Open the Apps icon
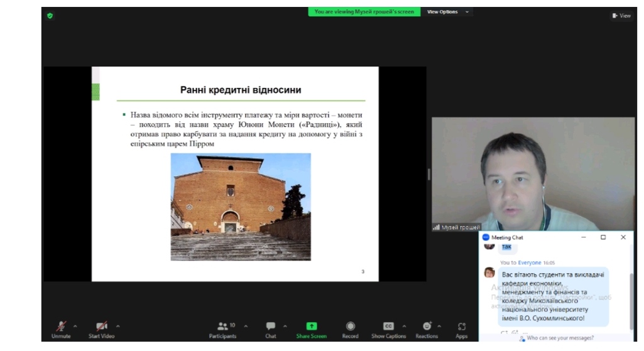Viewport: 644px width, 351px height. [462, 326]
